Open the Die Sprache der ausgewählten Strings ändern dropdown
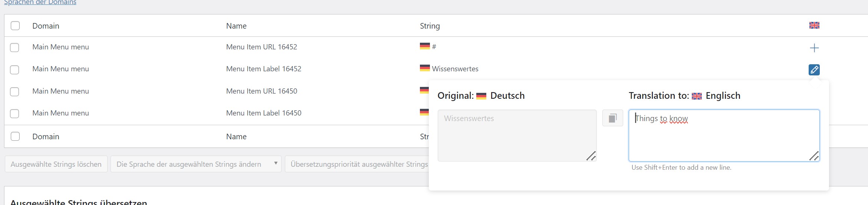Image resolution: width=868 pixels, height=205 pixels. point(196,164)
